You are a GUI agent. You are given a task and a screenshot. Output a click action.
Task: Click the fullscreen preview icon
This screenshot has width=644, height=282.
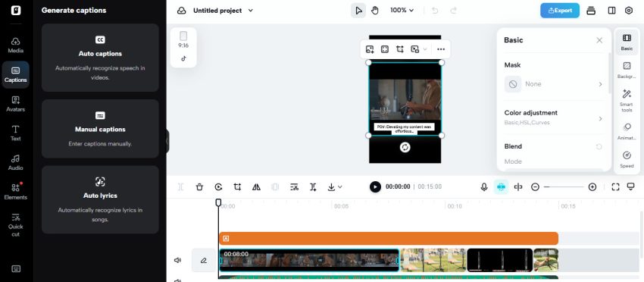[x=615, y=187]
